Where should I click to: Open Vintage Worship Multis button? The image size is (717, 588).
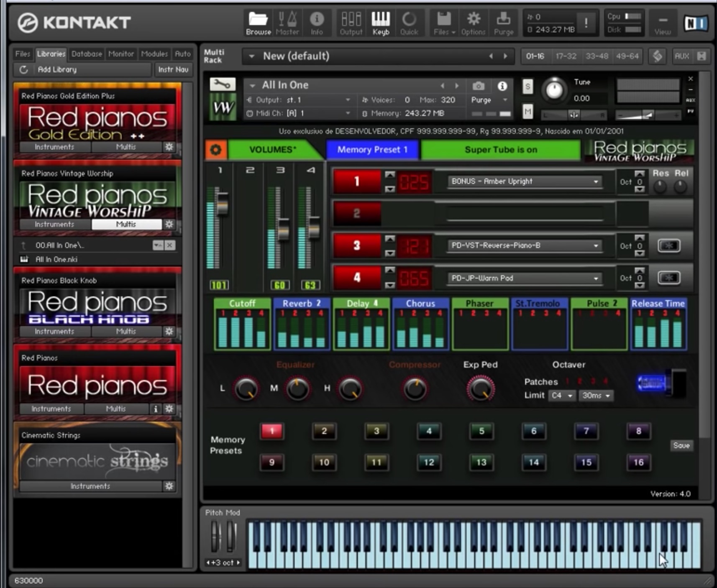pyautogui.click(x=126, y=224)
